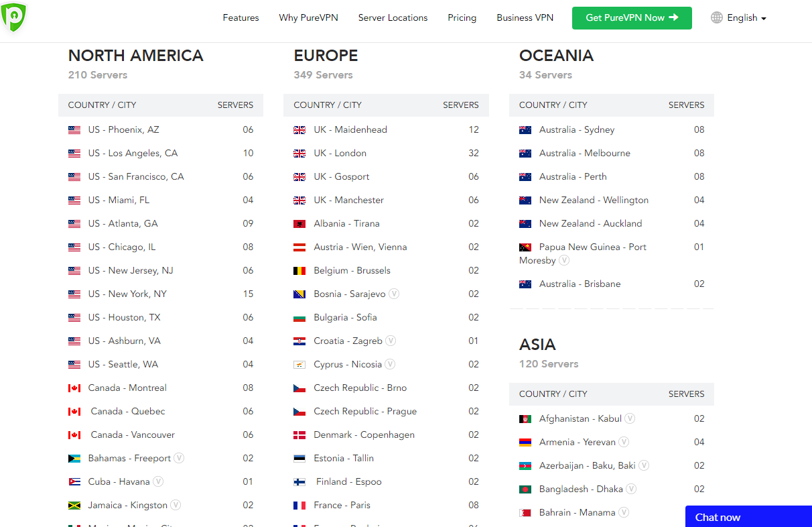Click the Austria flag icon
812x527 pixels.
tap(299, 247)
